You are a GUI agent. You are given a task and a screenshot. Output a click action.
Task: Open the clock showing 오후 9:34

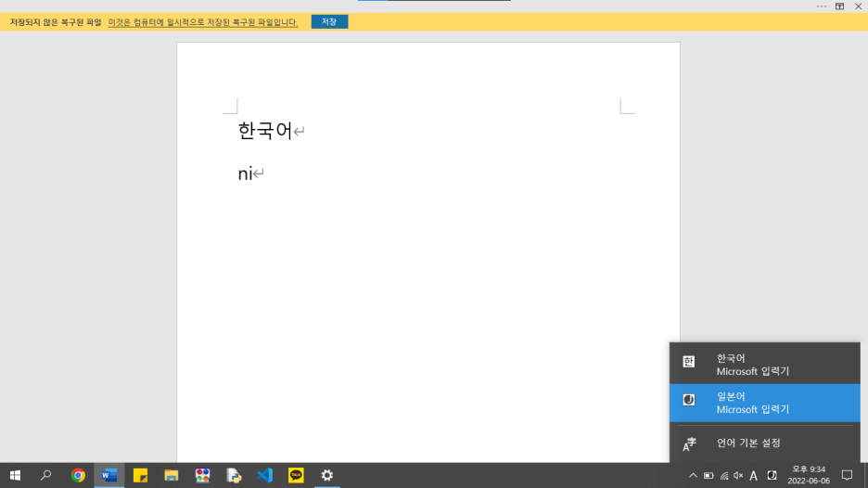coord(809,475)
